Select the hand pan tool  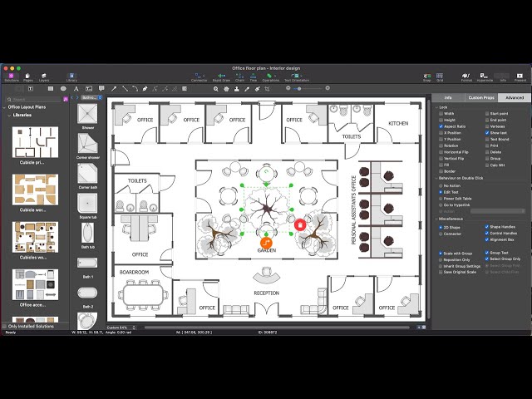[x=226, y=89]
